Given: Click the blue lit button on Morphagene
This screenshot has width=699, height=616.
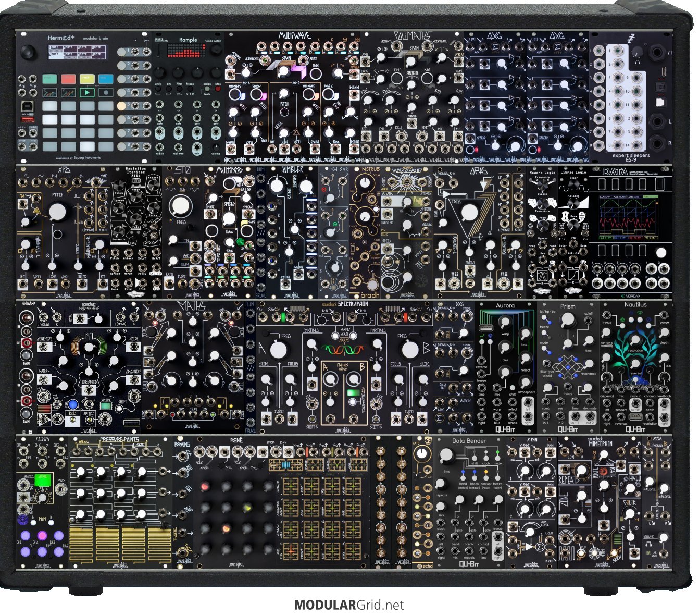Looking at the screenshot, I should (73, 403).
